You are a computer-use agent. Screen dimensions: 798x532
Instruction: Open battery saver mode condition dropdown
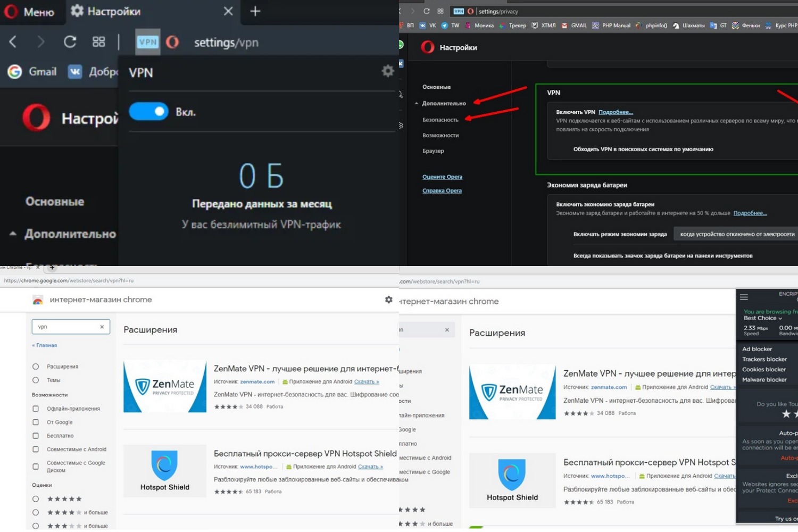click(x=737, y=234)
